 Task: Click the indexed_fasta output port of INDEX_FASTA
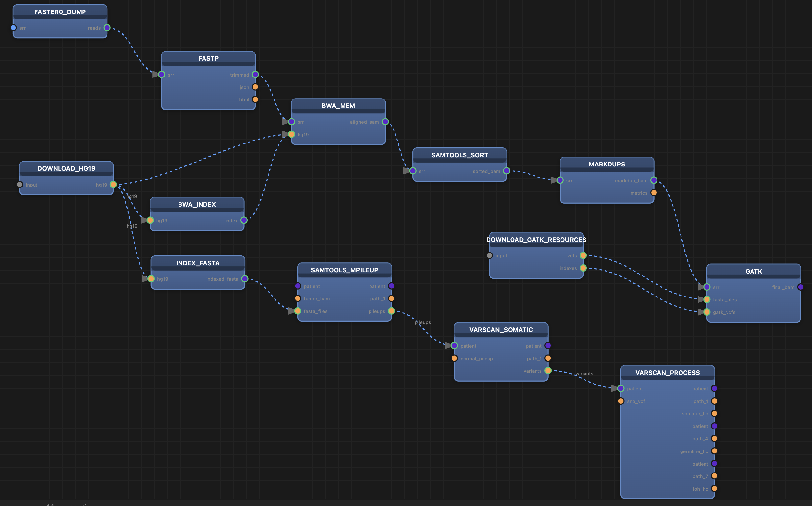coord(245,278)
